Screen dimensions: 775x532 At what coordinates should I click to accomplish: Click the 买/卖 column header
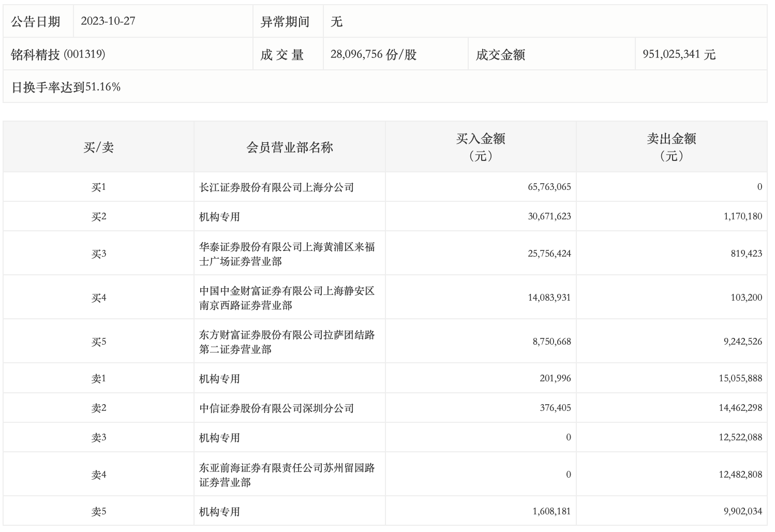(x=98, y=147)
